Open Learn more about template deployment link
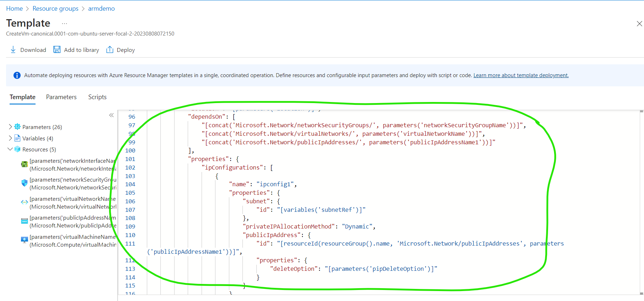 point(521,75)
